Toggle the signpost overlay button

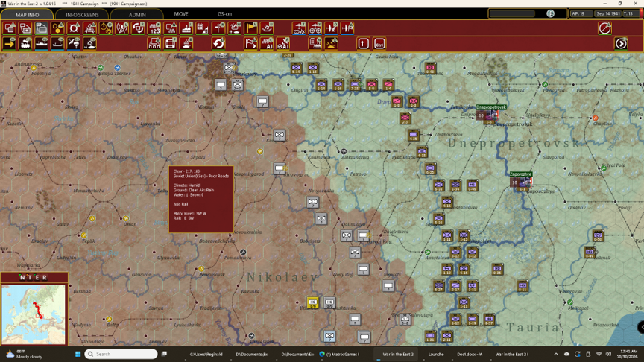pos(219,28)
